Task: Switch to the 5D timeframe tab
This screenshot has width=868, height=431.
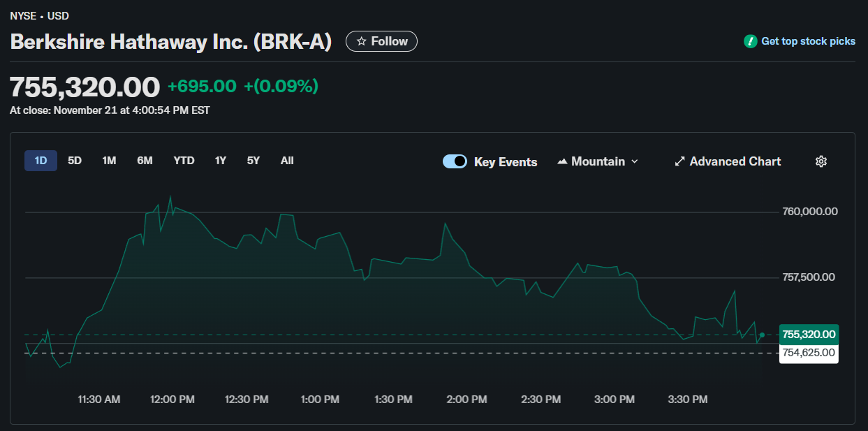Action: click(x=75, y=160)
